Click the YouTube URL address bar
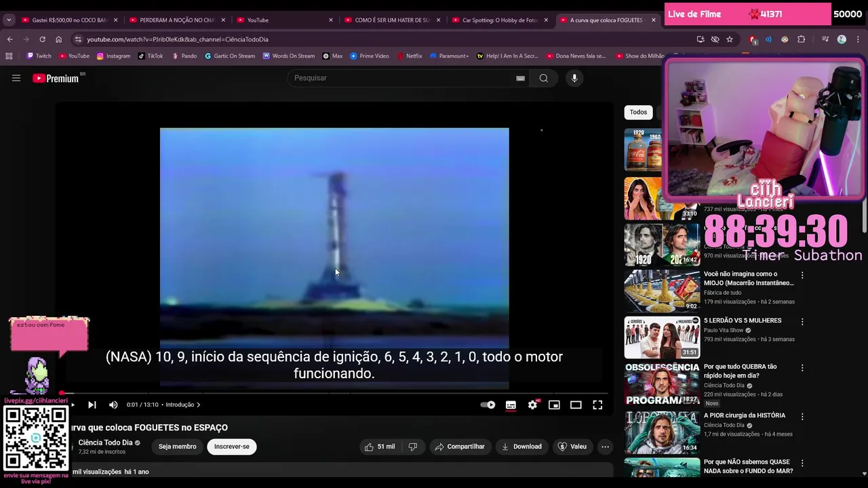This screenshot has width=868, height=488. tap(178, 39)
